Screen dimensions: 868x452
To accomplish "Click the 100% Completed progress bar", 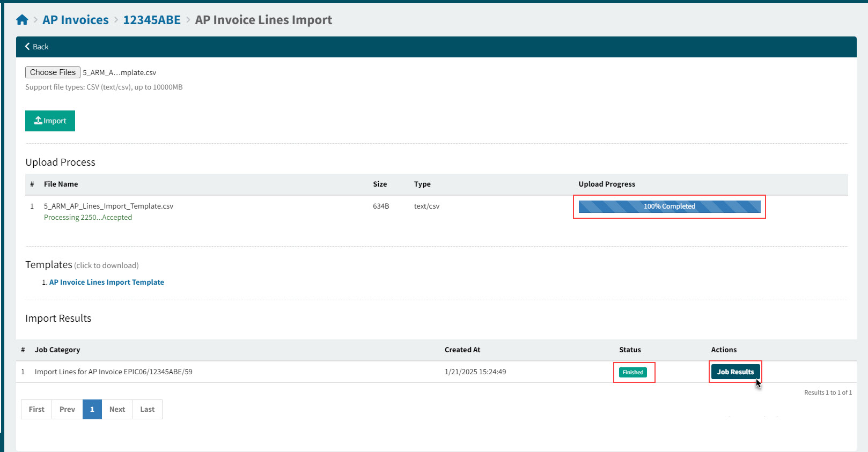I will pos(669,206).
